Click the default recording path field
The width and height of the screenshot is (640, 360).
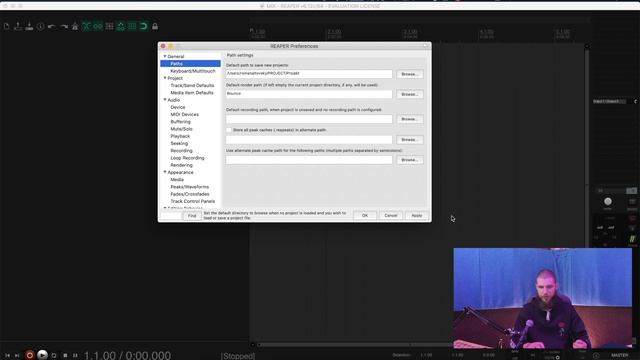309,119
